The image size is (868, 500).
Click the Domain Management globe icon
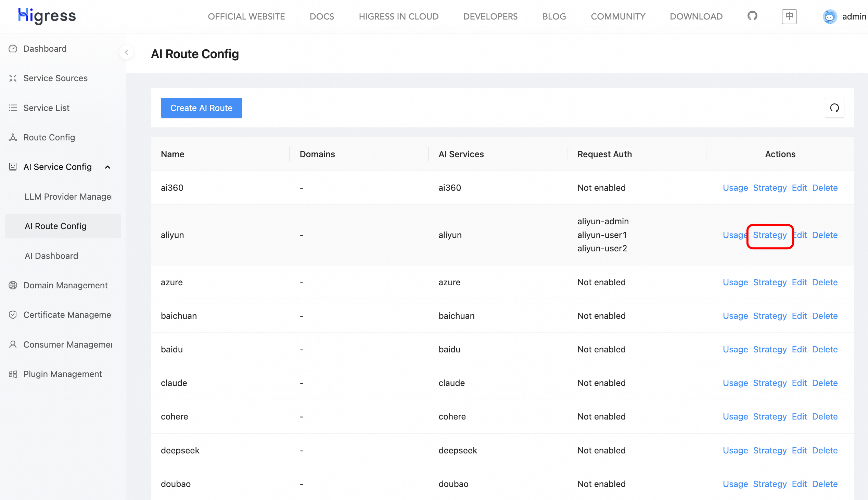[x=13, y=285]
